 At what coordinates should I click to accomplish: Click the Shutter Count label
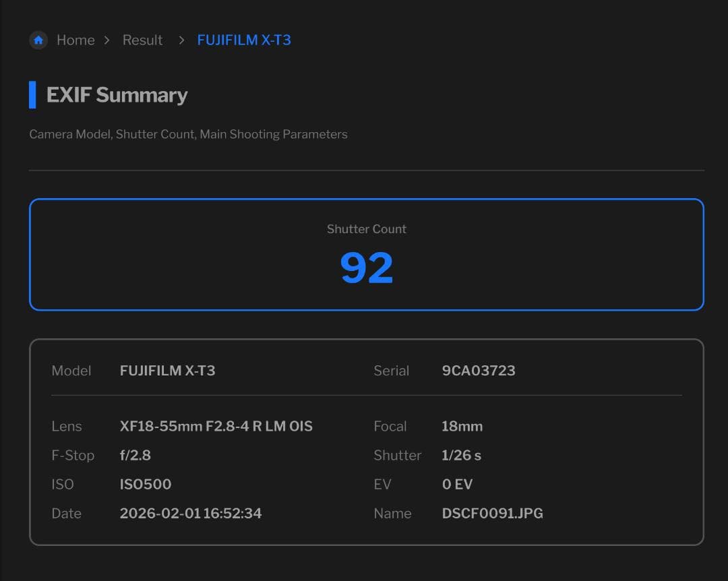click(x=366, y=229)
